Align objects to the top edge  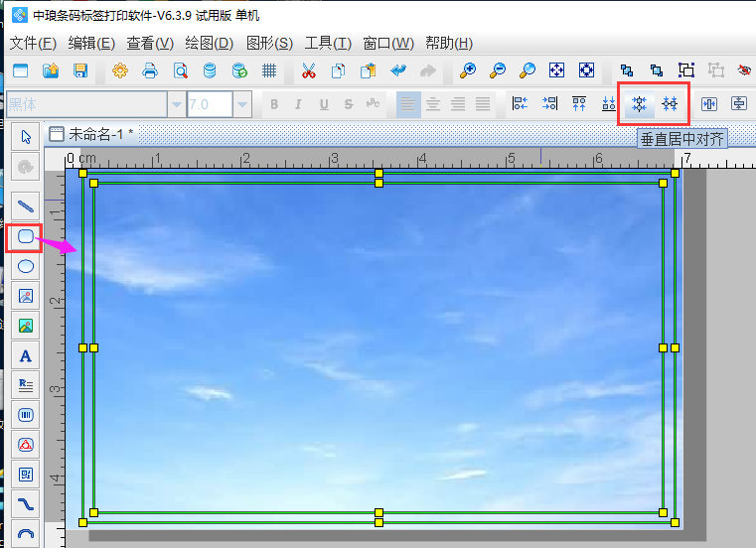pyautogui.click(x=579, y=103)
